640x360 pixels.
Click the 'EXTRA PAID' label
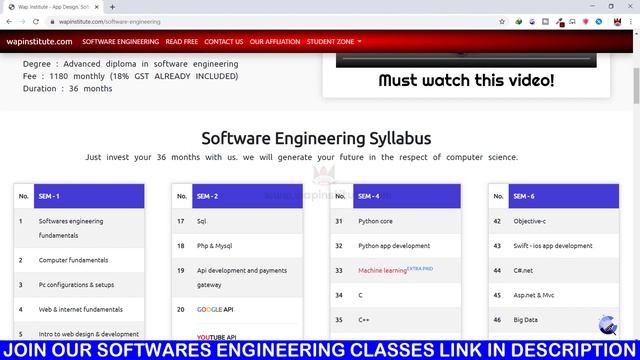[420, 269]
